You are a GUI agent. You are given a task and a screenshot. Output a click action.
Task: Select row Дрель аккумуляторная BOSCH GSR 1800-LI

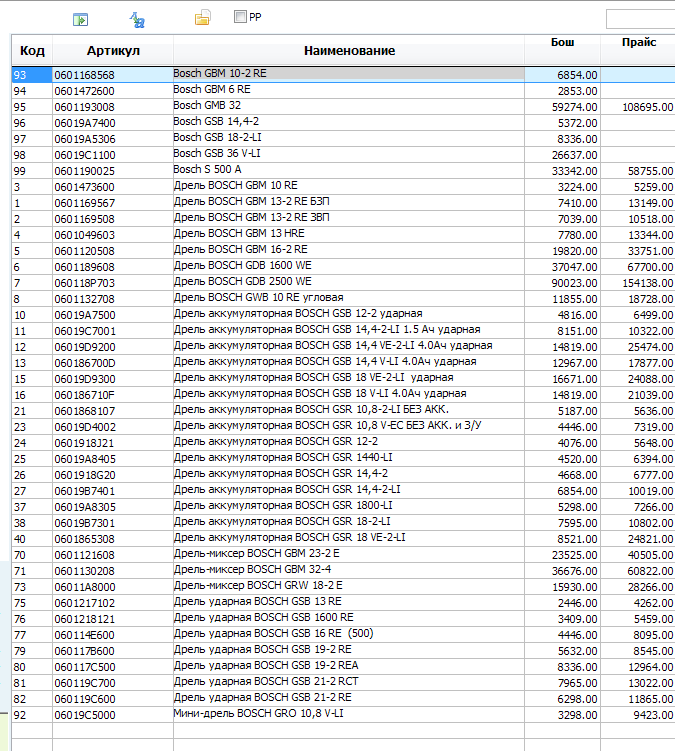click(343, 507)
